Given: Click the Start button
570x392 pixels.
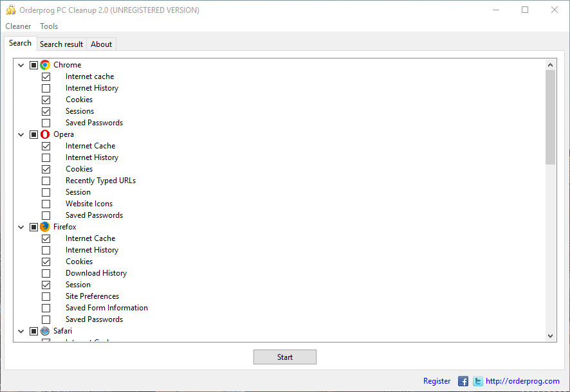Looking at the screenshot, I should 285,357.
